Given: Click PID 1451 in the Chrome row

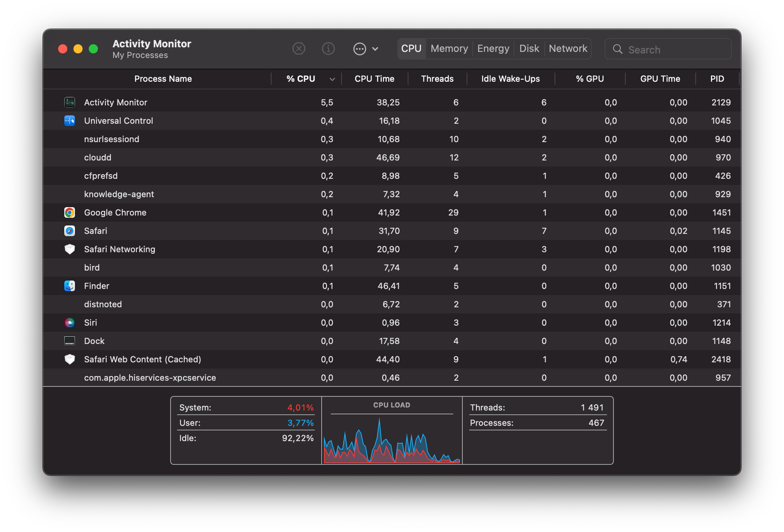Looking at the screenshot, I should pyautogui.click(x=721, y=213).
